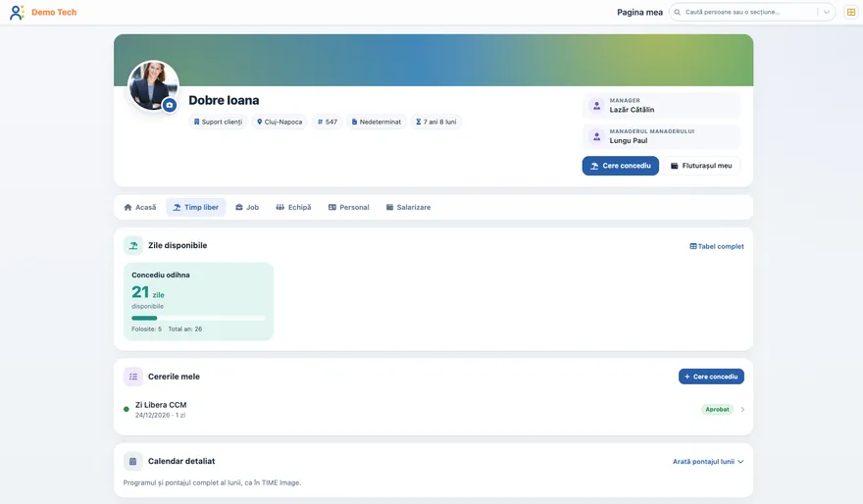This screenshot has height=504, width=863.
Task: Click the Cererile mele list icon
Action: (133, 377)
